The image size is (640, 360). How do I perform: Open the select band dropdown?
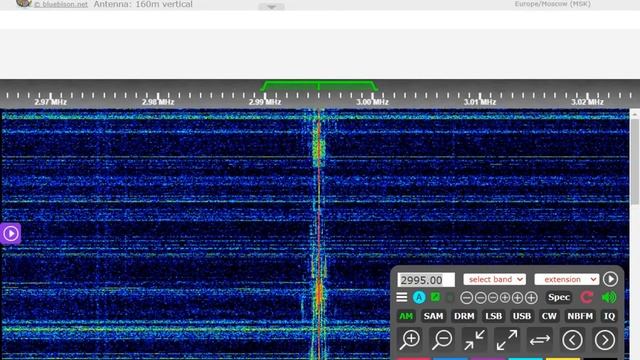[495, 279]
